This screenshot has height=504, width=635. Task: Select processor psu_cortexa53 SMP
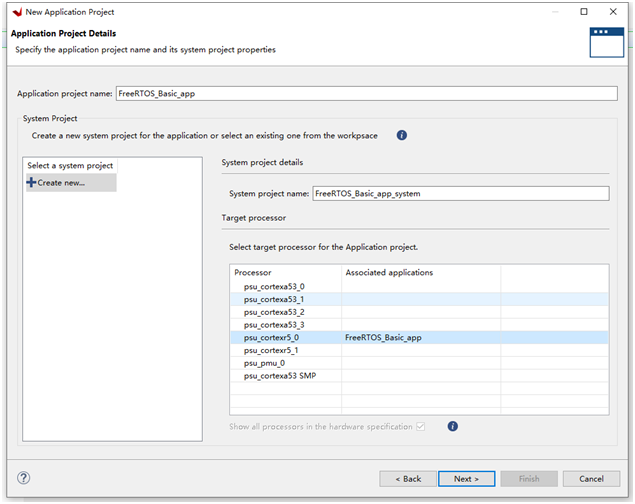pos(419,376)
